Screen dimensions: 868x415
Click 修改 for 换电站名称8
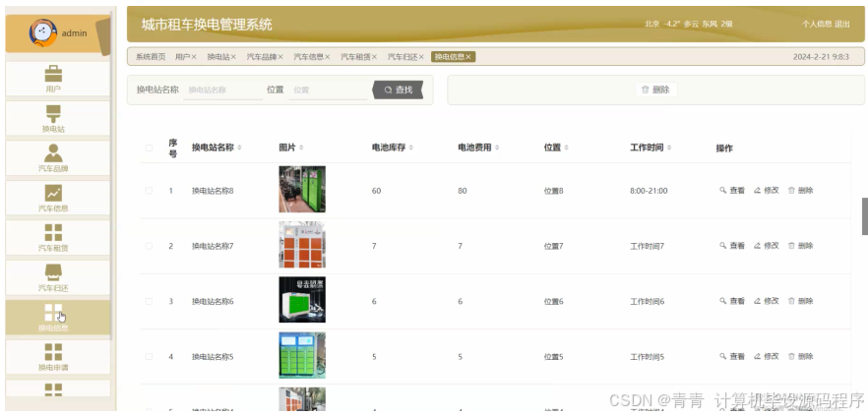(766, 191)
